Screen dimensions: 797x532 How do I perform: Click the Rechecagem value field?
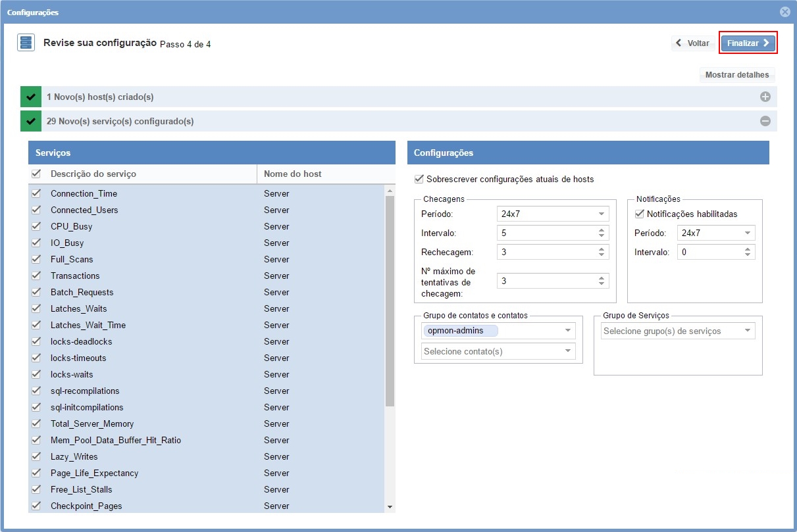coord(546,252)
